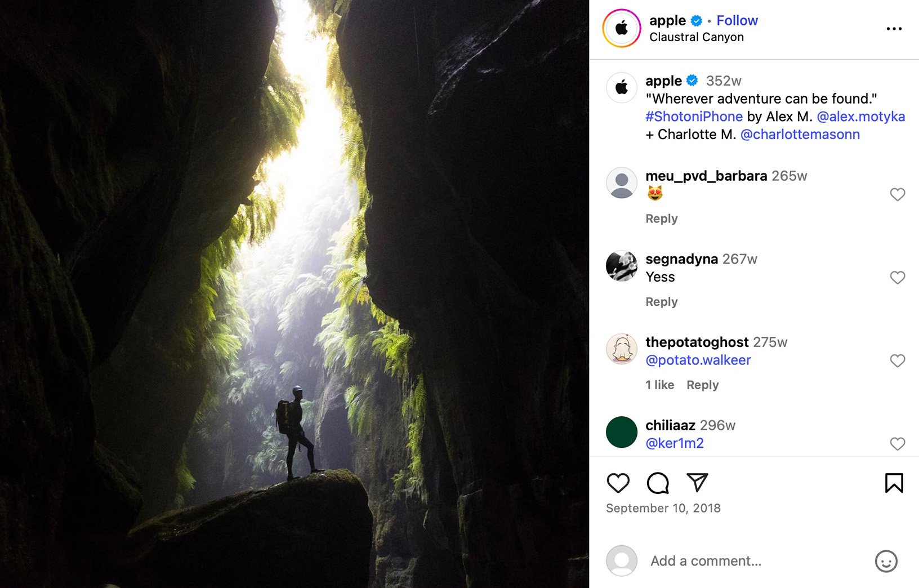Like meu_pvd_barbara's comment
This screenshot has height=588, width=919.
coord(897,194)
